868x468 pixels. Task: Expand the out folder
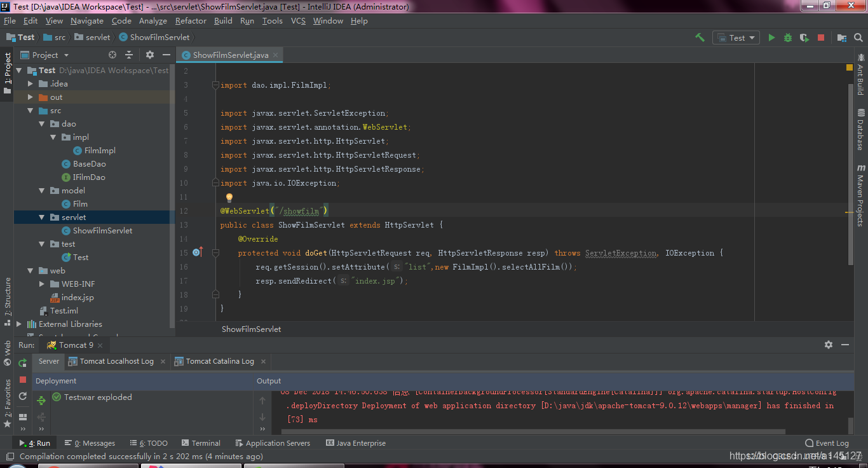click(x=30, y=97)
